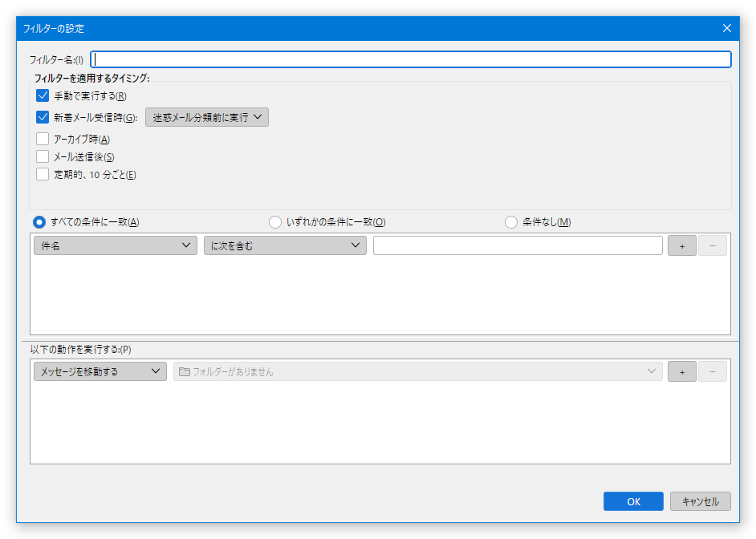Click the minus button in action row
Screen dimensions: 756x539
click(x=712, y=371)
